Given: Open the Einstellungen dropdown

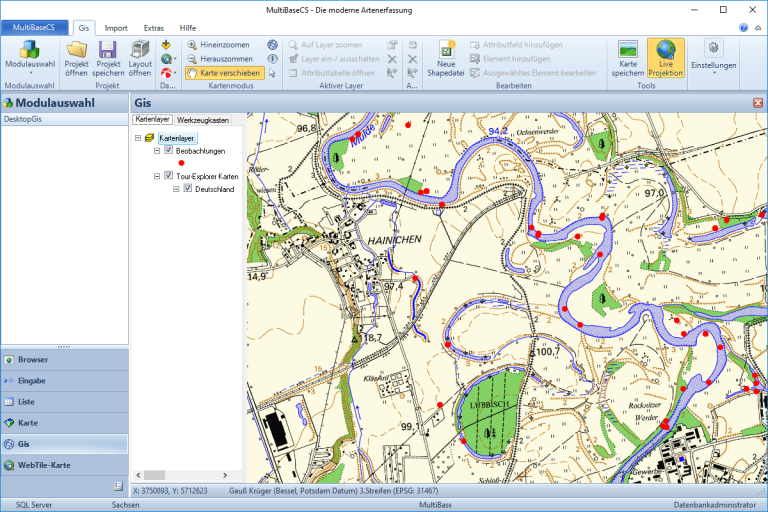Looking at the screenshot, I should click(x=714, y=58).
